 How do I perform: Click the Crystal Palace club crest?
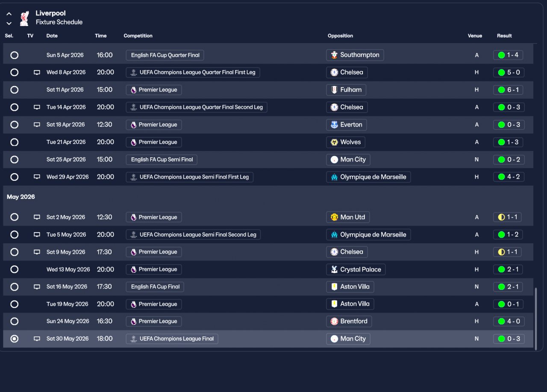click(x=334, y=269)
